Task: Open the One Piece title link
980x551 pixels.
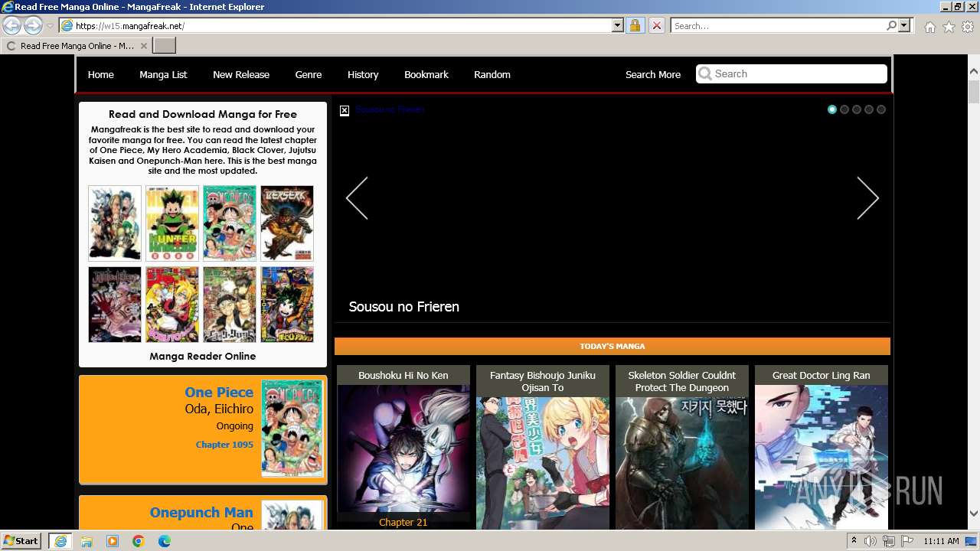Action: coord(219,392)
